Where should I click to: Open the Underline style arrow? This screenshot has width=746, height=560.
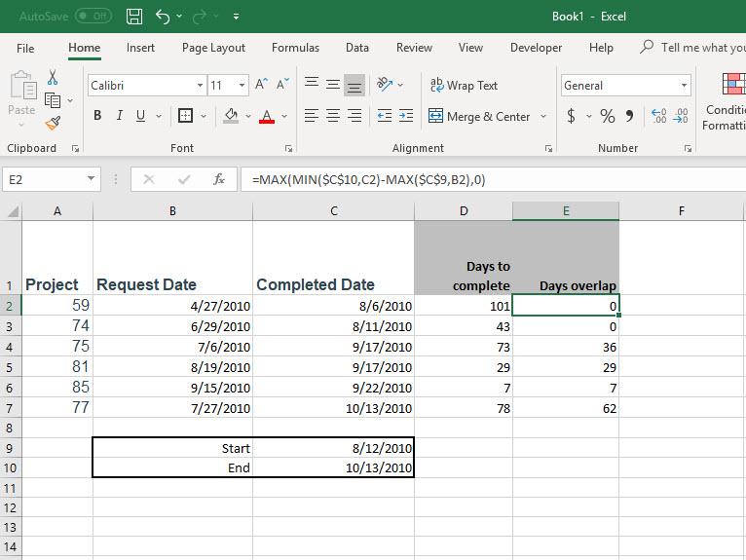(x=159, y=116)
